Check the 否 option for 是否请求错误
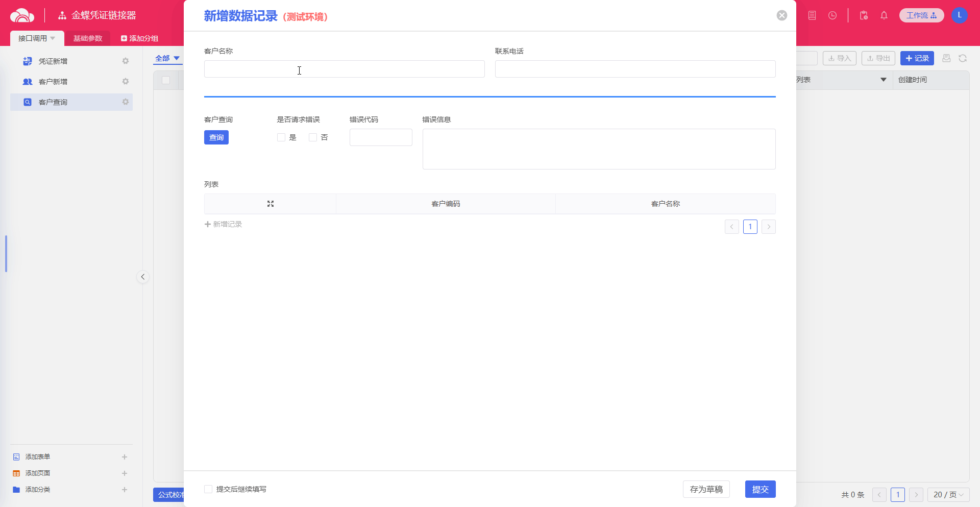Screen dimensions: 980x507 [313, 137]
